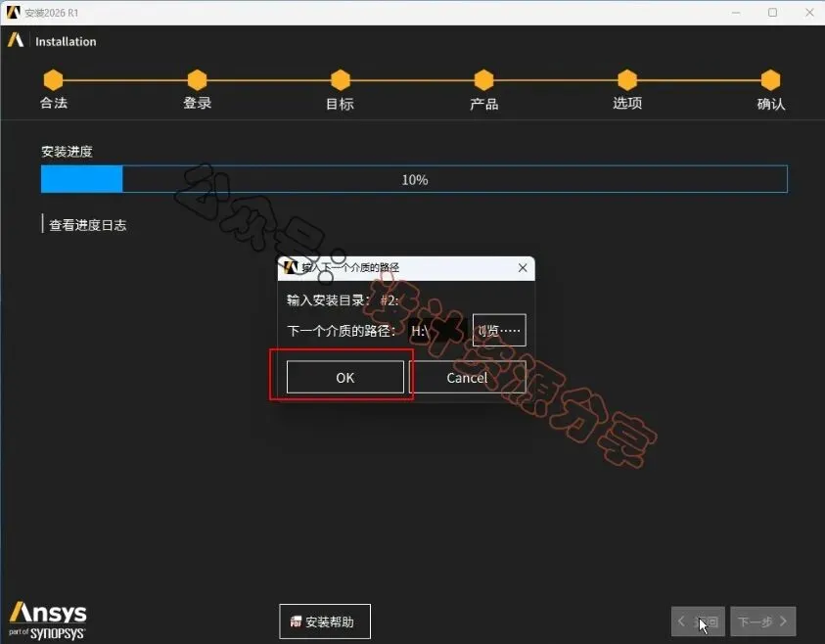This screenshot has height=644, width=825.
Task: Click the H:\ next media path field
Action: tap(437, 331)
